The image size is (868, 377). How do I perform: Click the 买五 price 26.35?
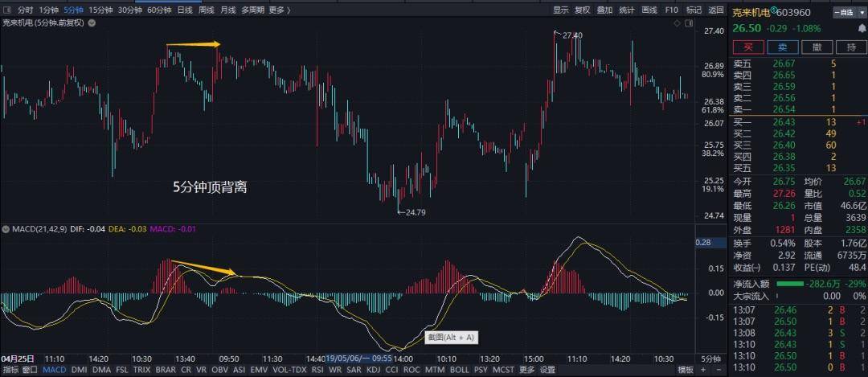coord(783,168)
